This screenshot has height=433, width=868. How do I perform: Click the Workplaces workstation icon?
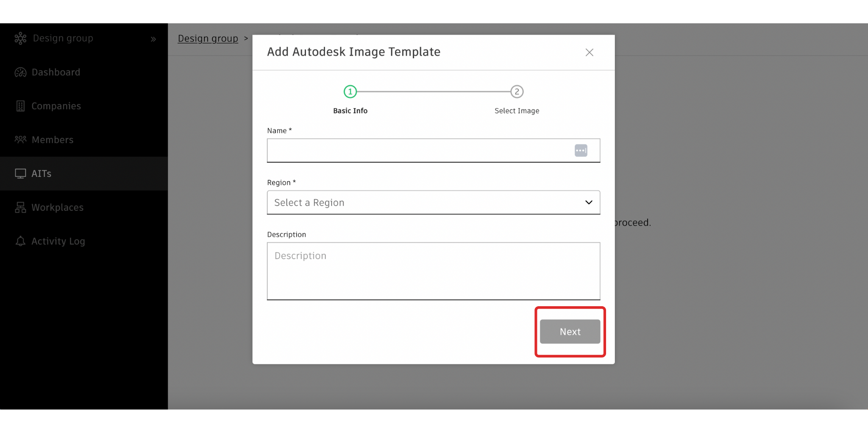(20, 207)
